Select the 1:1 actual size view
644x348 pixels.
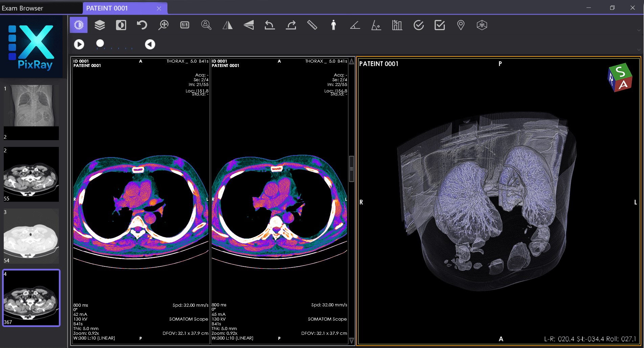coord(184,25)
